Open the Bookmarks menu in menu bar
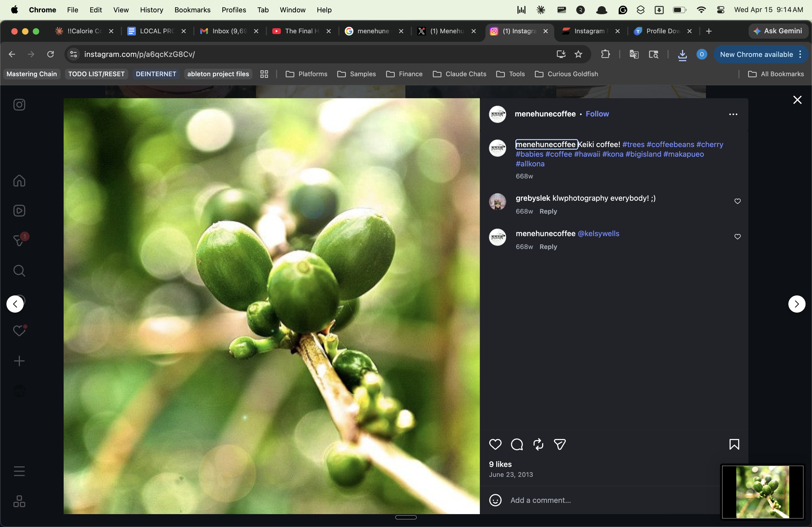This screenshot has height=527, width=812. click(192, 10)
